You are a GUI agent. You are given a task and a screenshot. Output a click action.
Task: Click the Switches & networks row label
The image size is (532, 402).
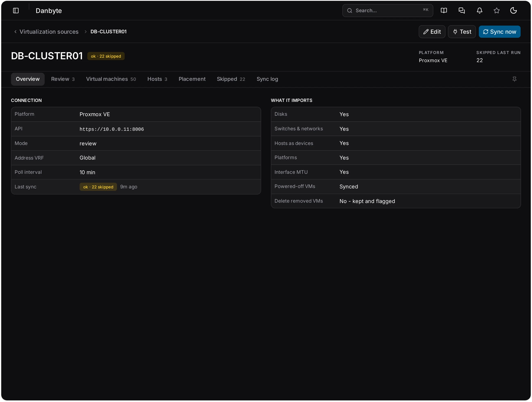(x=299, y=129)
